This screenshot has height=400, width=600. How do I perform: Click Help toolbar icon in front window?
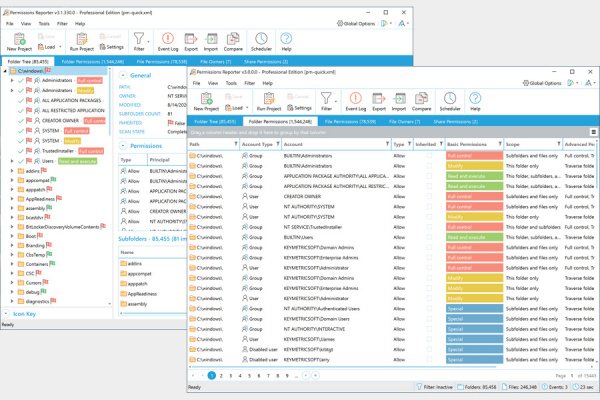tap(475, 101)
